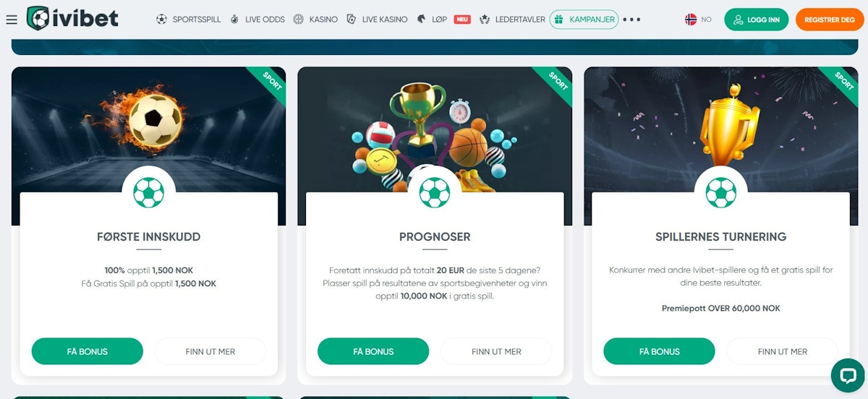
Task: Navigate to Kasino
Action: (x=315, y=20)
